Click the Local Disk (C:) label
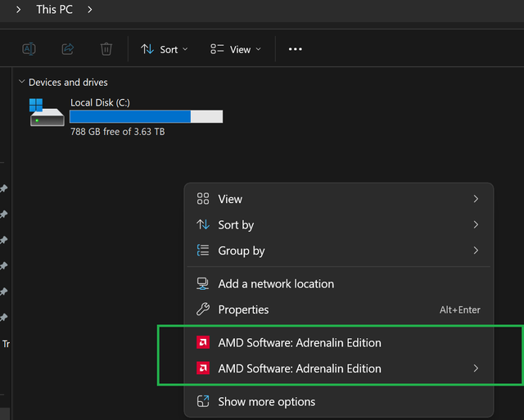This screenshot has height=420, width=524. (100, 102)
